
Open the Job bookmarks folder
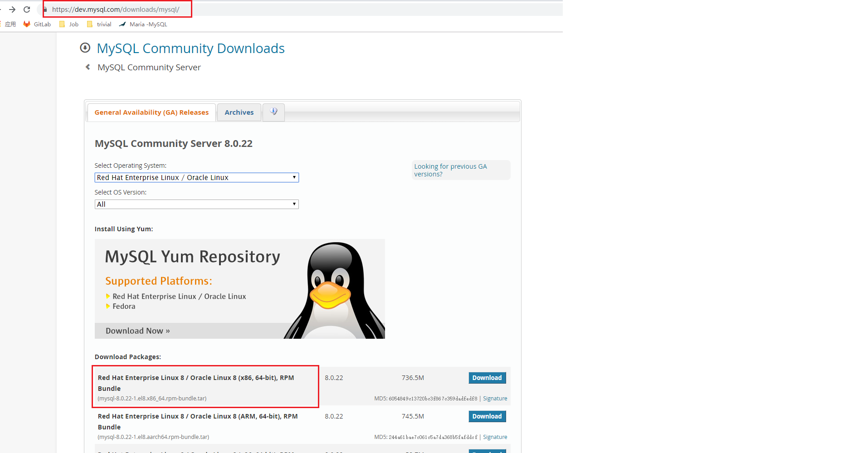point(69,24)
